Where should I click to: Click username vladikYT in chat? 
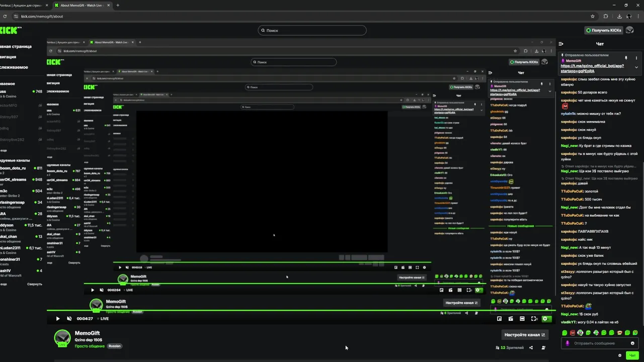(569, 322)
